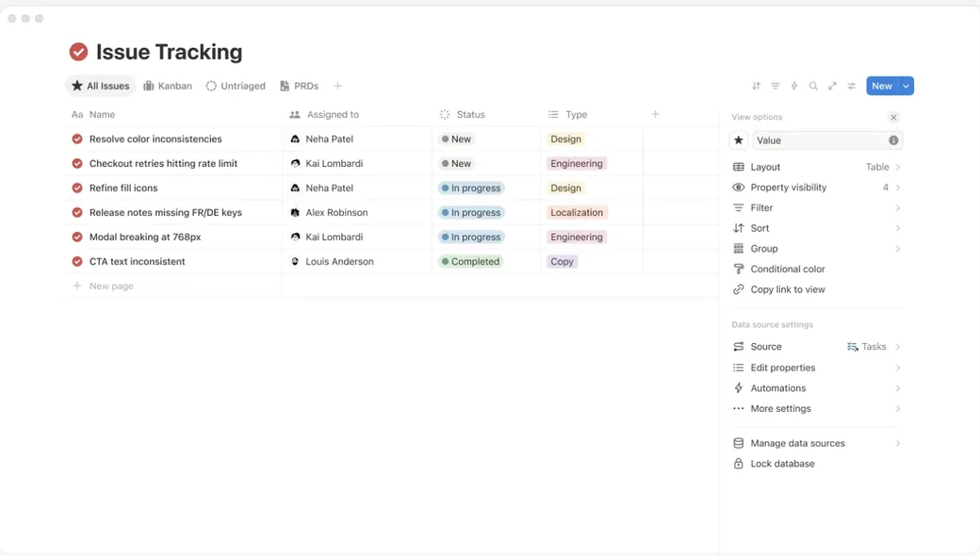The height and width of the screenshot is (557, 980).
Task: Click the star icon beside view name field
Action: [739, 140]
